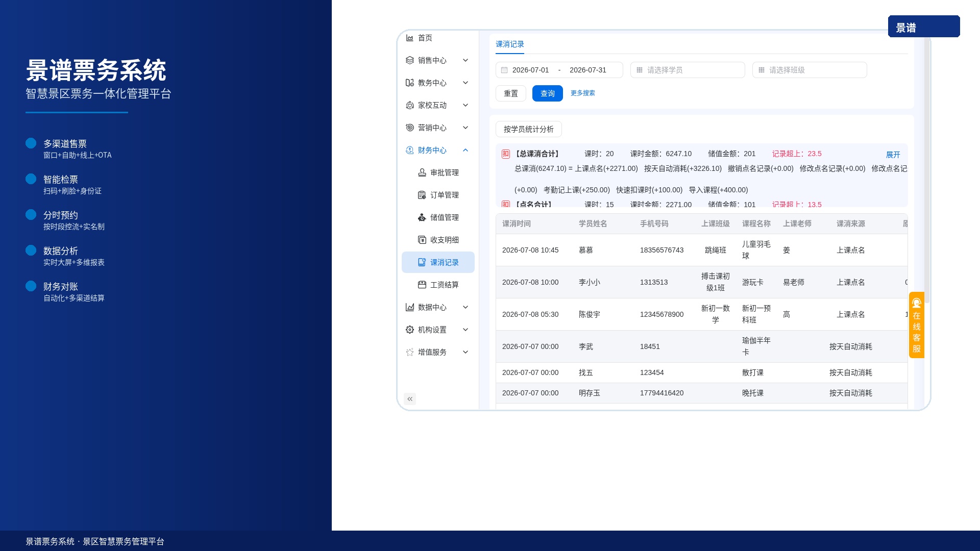This screenshot has height=551, width=980.
Task: Click the 家校互动 sidebar icon
Action: pyautogui.click(x=409, y=105)
